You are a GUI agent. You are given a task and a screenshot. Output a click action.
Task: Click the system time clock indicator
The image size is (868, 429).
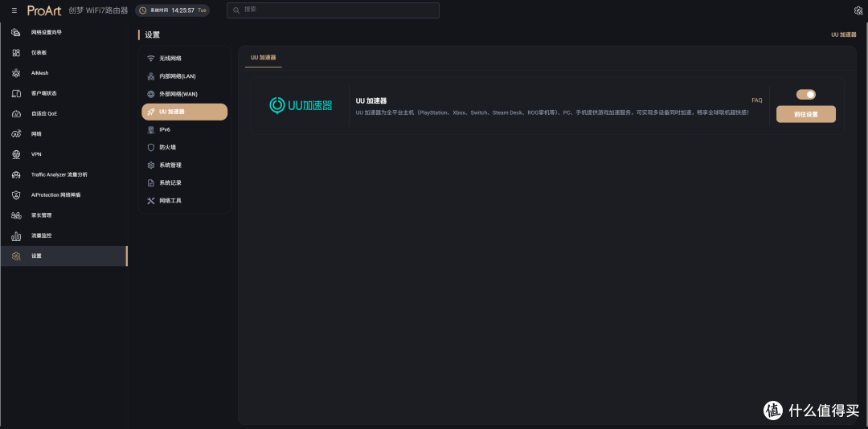click(172, 10)
